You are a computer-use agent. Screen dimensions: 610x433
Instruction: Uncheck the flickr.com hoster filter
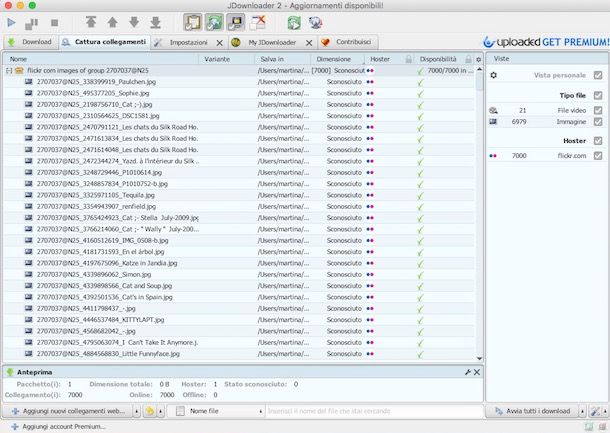pyautogui.click(x=598, y=156)
